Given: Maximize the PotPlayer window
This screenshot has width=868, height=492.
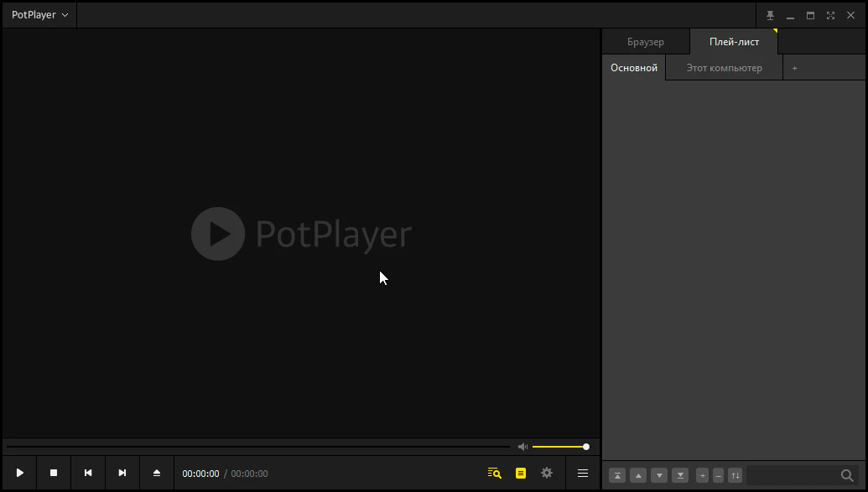Looking at the screenshot, I should click(810, 15).
